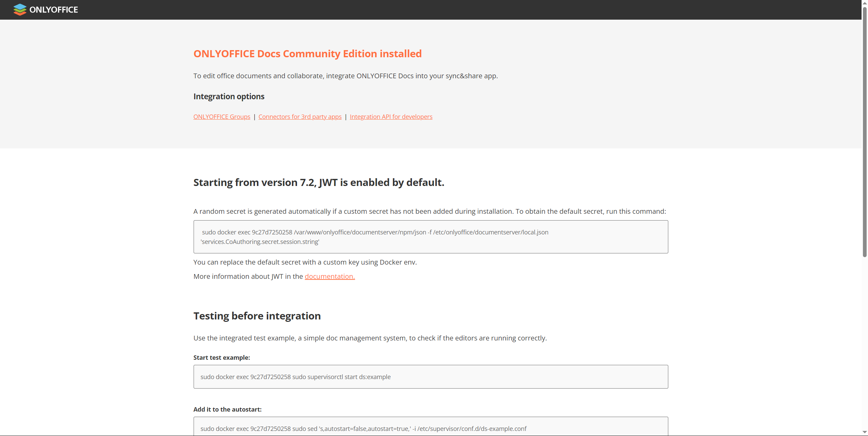
Task: Follow the JWT documentation link
Action: [330, 276]
